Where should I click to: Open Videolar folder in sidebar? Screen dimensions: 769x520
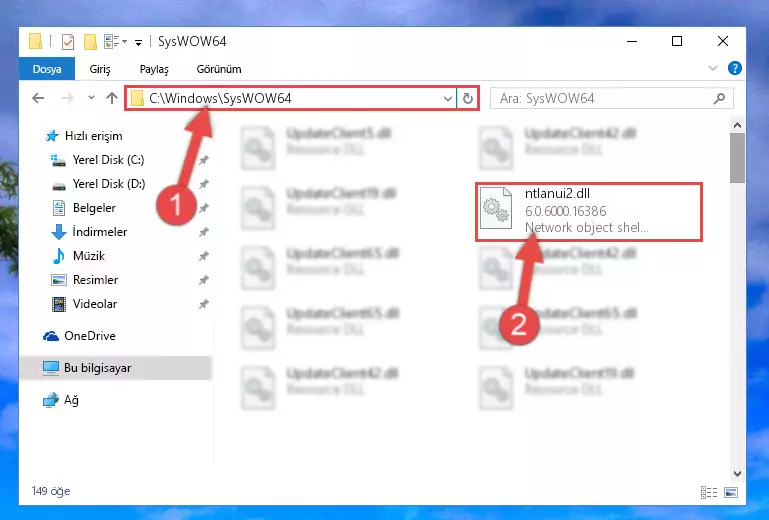[84, 304]
